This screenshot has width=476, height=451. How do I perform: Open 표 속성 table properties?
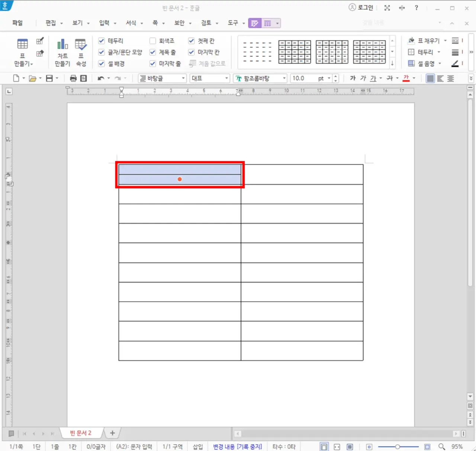click(81, 52)
